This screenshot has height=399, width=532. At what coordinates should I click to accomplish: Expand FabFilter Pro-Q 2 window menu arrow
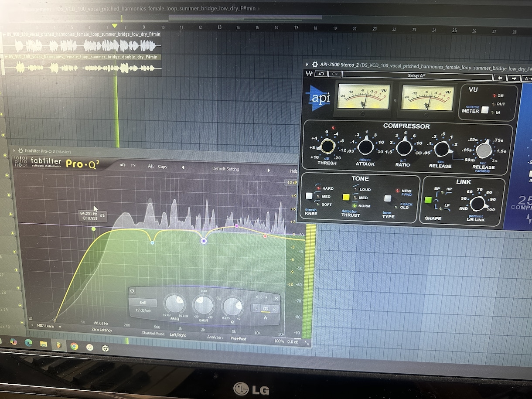click(x=14, y=150)
